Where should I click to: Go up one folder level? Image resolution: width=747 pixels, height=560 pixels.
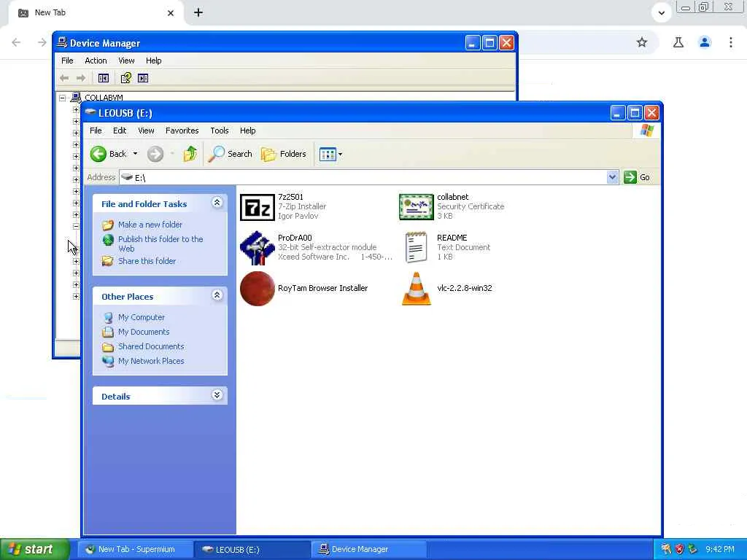click(x=190, y=154)
